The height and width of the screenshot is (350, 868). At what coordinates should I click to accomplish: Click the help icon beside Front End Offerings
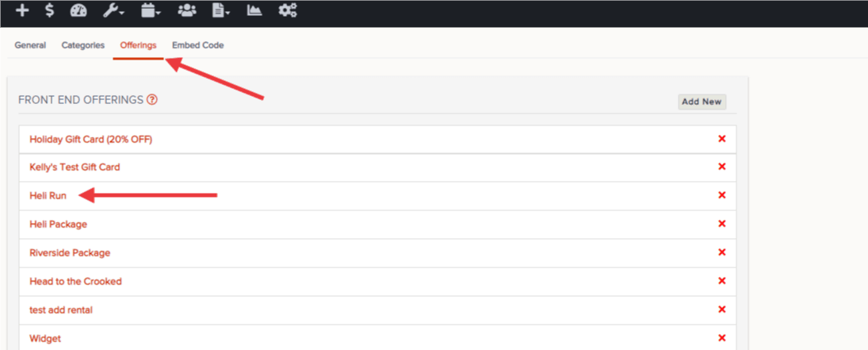point(152,100)
